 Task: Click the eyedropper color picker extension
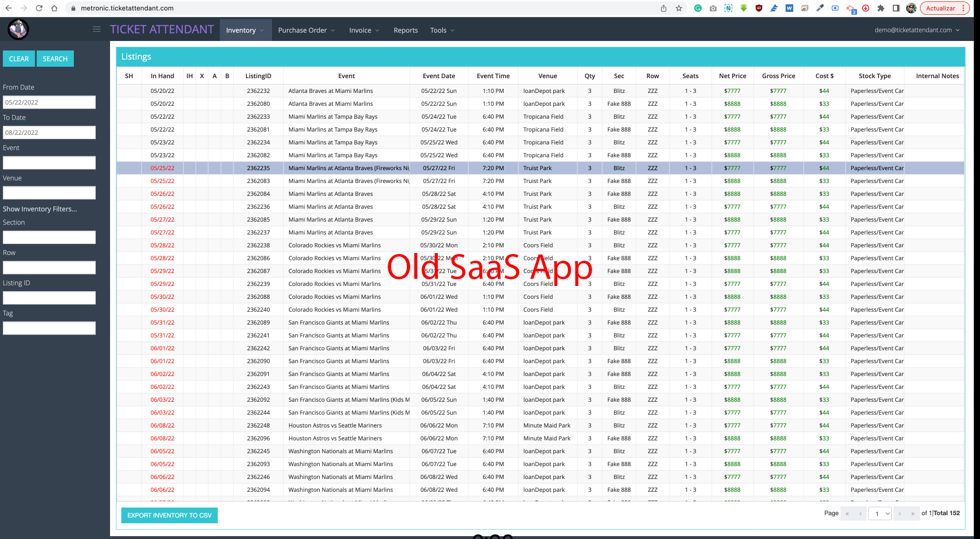click(820, 8)
